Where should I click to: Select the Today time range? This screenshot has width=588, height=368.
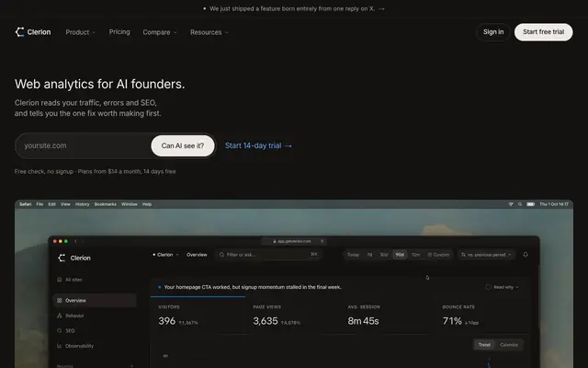[x=353, y=255]
